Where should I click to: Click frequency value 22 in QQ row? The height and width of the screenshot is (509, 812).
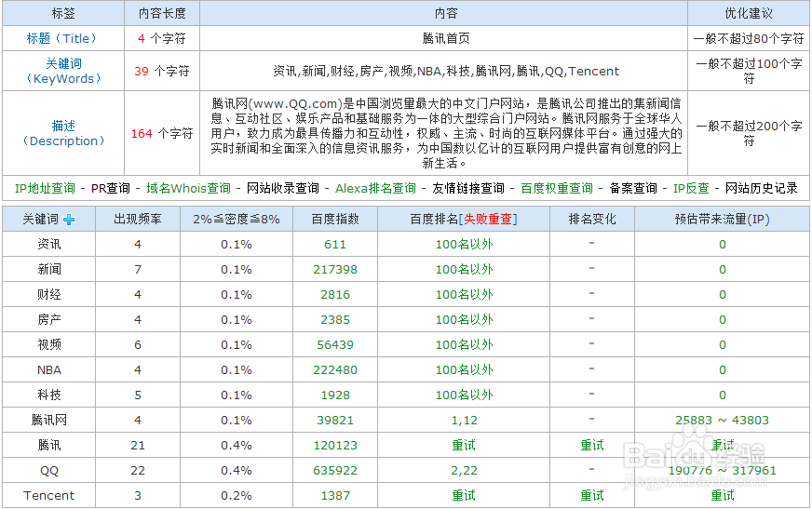click(x=138, y=471)
